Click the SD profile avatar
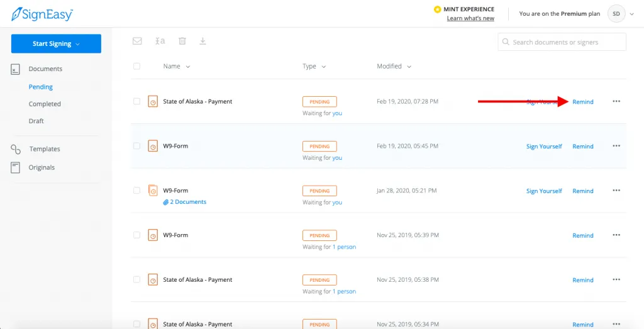The image size is (644, 329). (x=616, y=14)
